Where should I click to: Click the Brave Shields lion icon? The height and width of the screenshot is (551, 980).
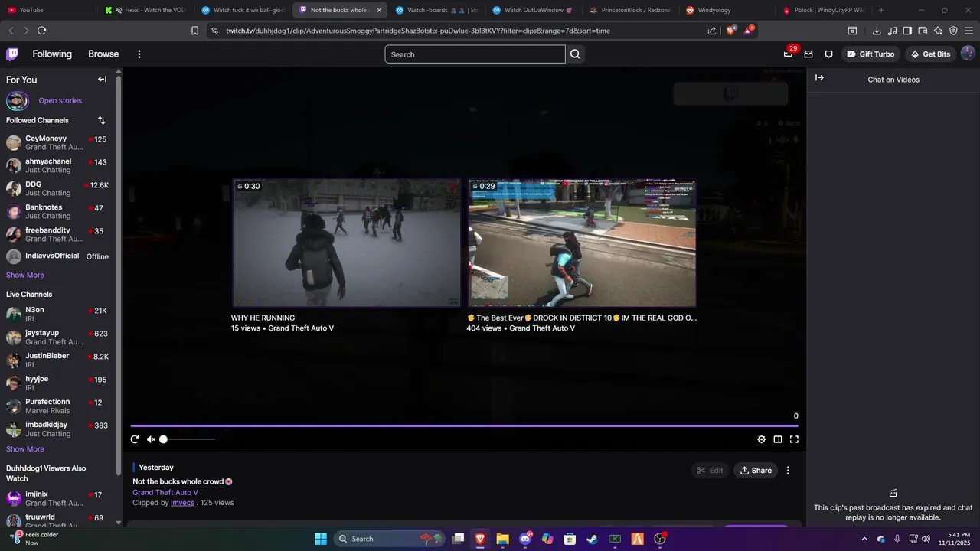coord(730,31)
